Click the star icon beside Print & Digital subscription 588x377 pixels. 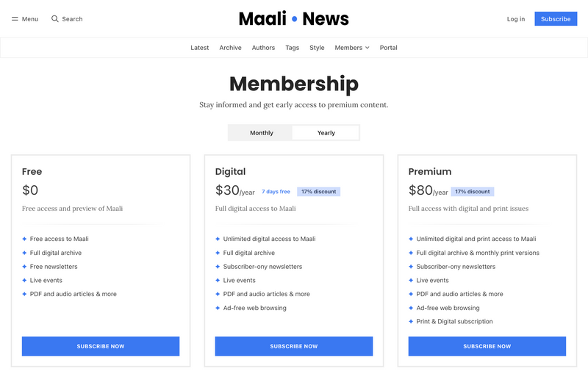pos(411,322)
